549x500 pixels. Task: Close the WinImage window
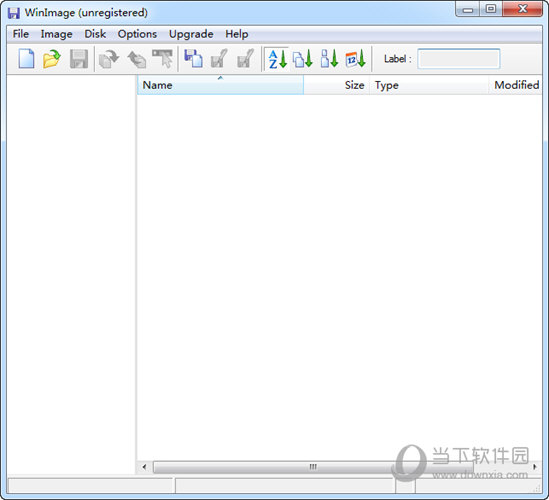point(522,9)
